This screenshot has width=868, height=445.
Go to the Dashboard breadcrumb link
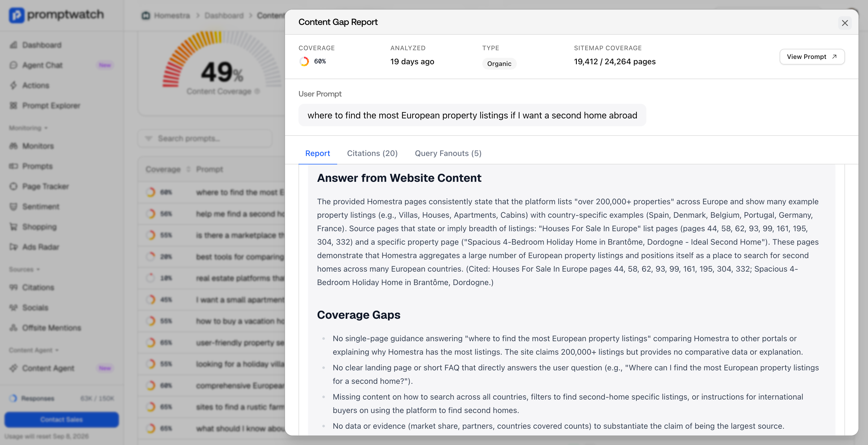[224, 15]
